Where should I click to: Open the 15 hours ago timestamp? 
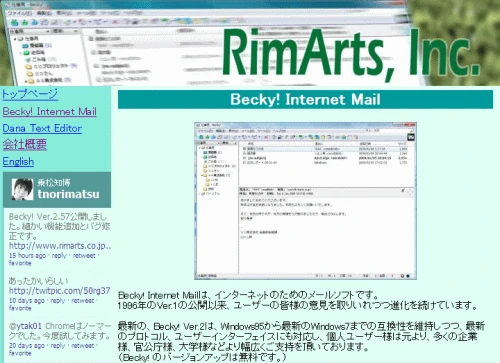click(27, 256)
